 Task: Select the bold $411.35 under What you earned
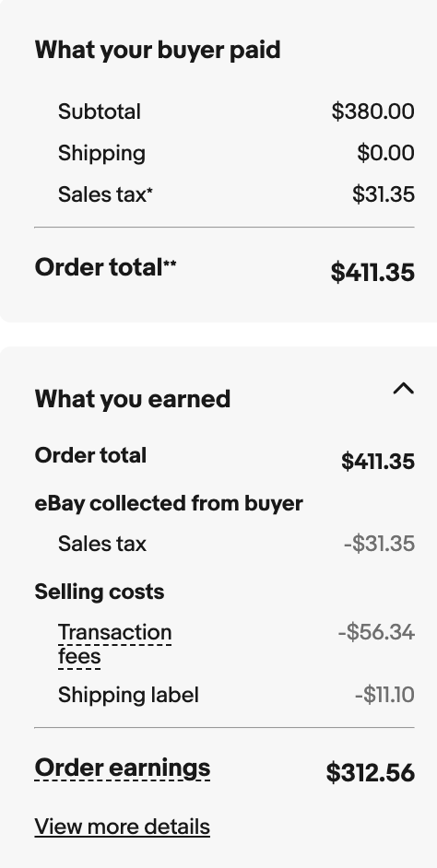click(378, 462)
